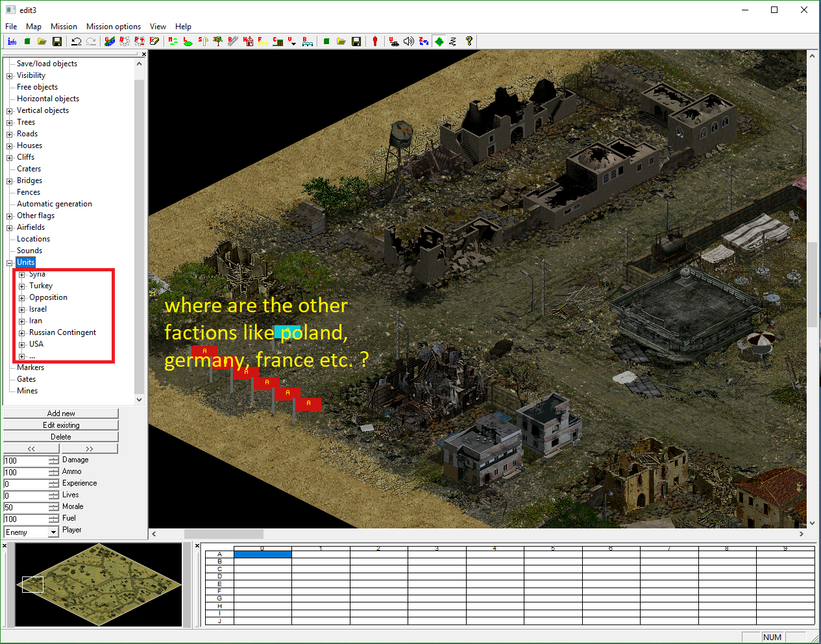
Task: Open the Help menu
Action: [x=183, y=27]
